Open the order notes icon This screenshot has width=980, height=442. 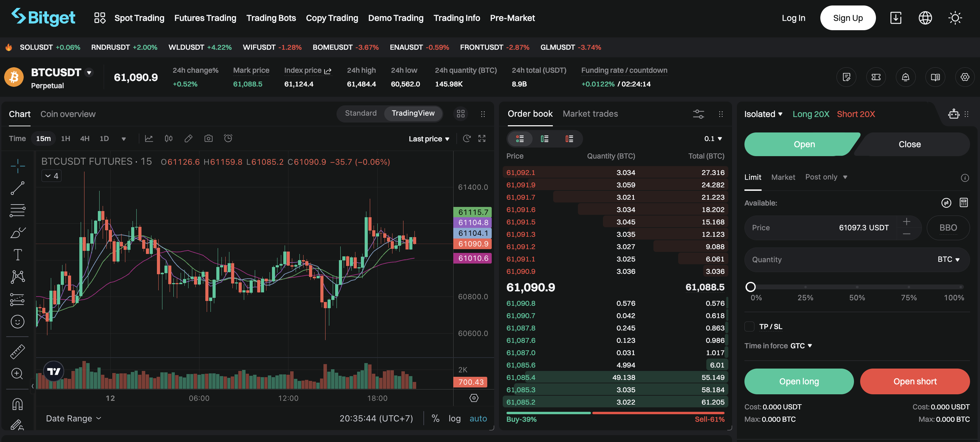coord(846,77)
